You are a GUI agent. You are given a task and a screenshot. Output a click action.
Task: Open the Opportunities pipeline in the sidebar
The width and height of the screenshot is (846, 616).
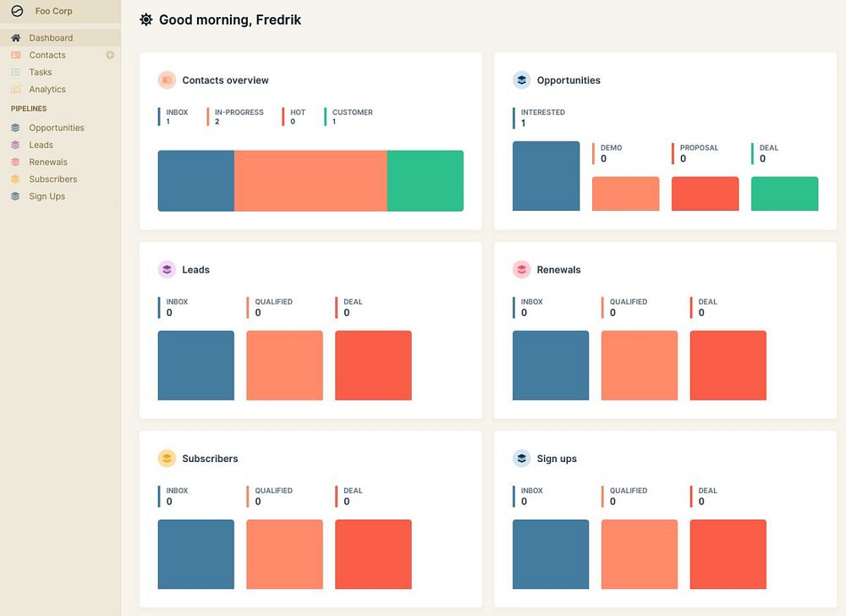pyautogui.click(x=57, y=128)
